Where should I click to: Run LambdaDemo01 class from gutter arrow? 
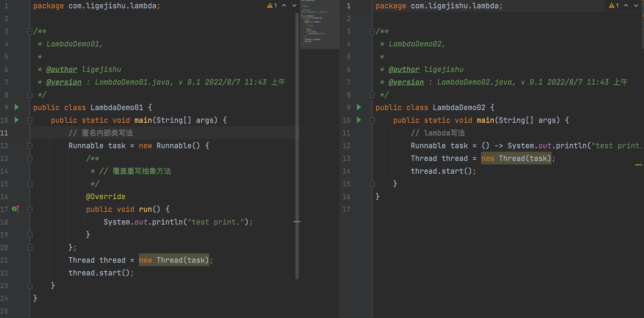point(17,107)
